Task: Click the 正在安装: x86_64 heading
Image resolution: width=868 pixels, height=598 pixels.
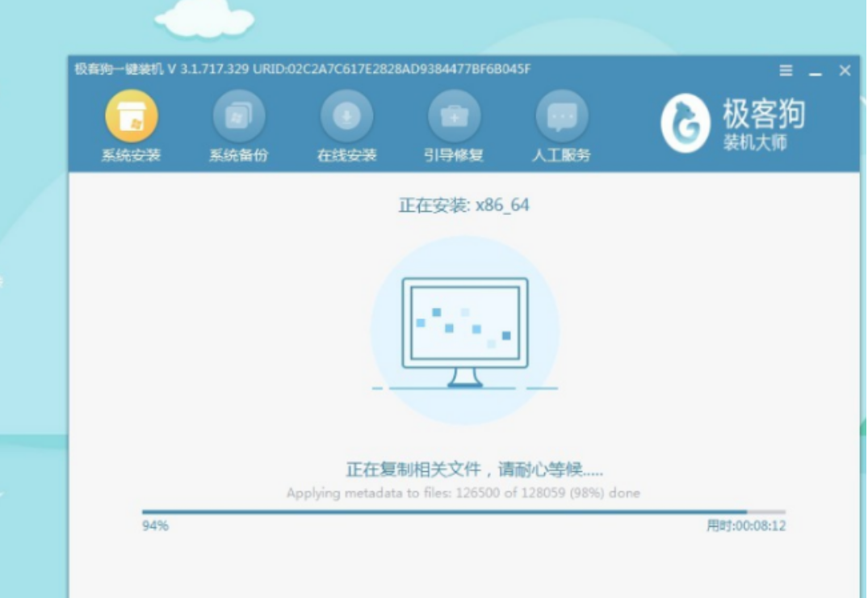Action: tap(463, 205)
